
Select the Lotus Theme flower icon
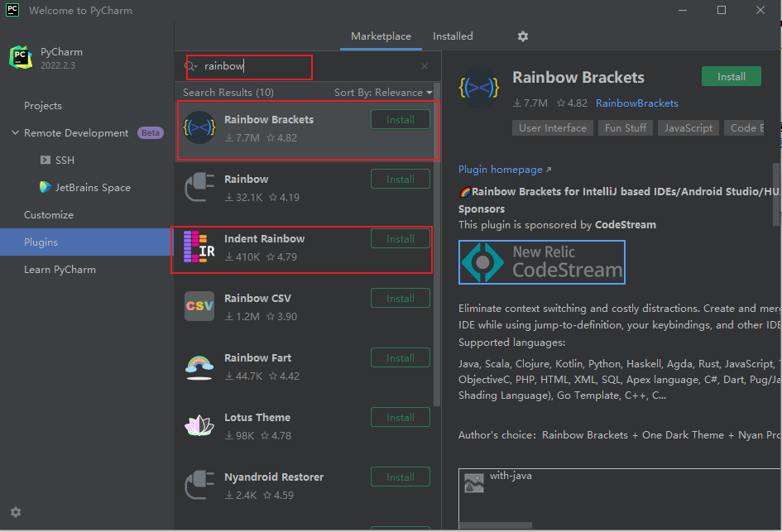point(199,425)
